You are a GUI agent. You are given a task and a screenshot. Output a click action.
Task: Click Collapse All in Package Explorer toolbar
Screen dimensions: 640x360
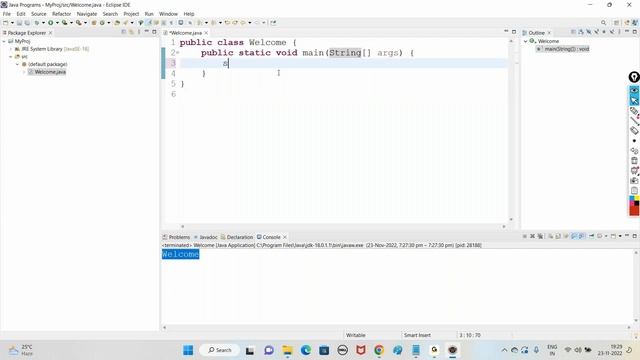(124, 32)
